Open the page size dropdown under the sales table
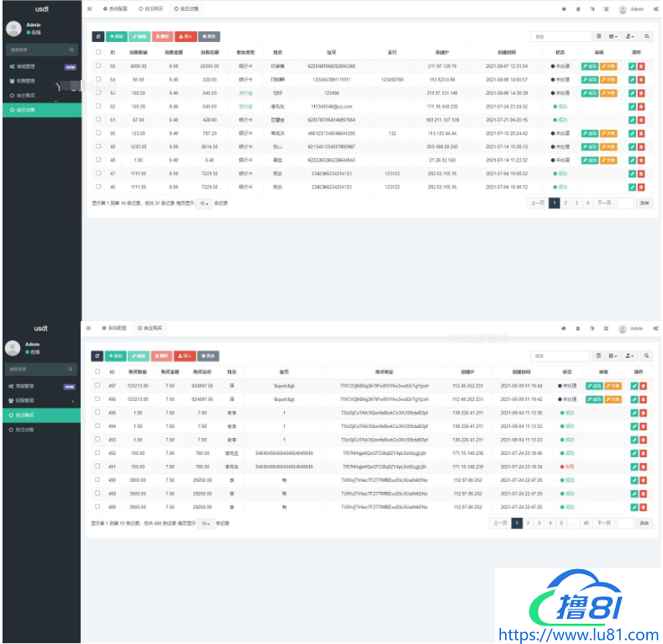This screenshot has width=663, height=644. click(x=204, y=203)
